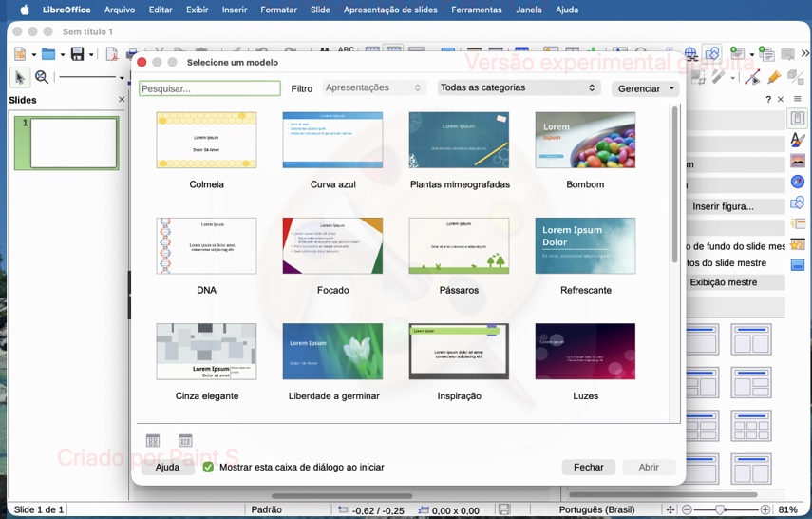Click the Export as PDF icon
The width and height of the screenshot is (812, 519).
(x=111, y=54)
